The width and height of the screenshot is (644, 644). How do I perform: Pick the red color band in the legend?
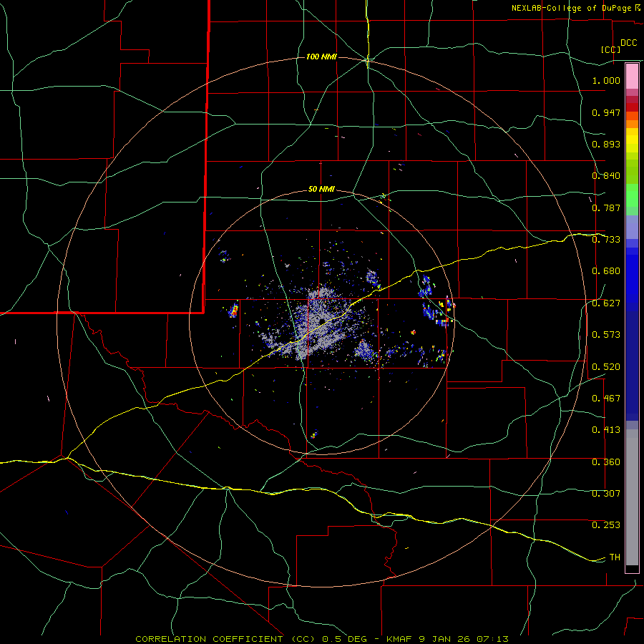pos(632,107)
